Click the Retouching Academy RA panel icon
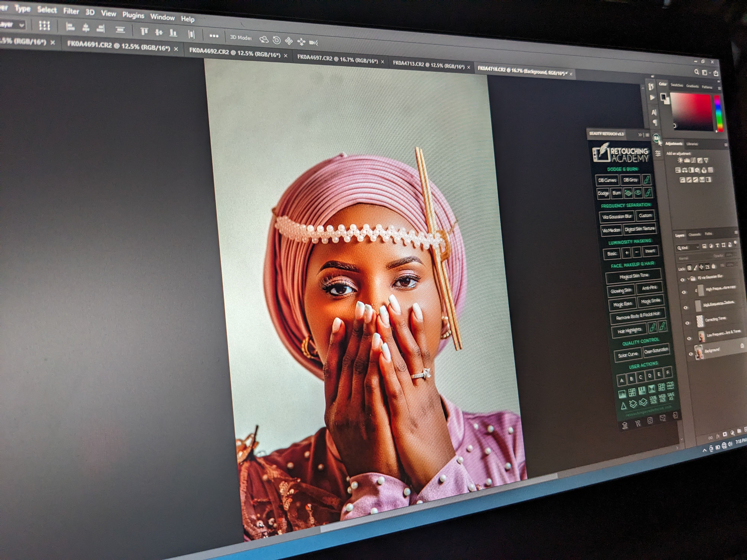Image resolution: width=747 pixels, height=560 pixels. pos(656,138)
